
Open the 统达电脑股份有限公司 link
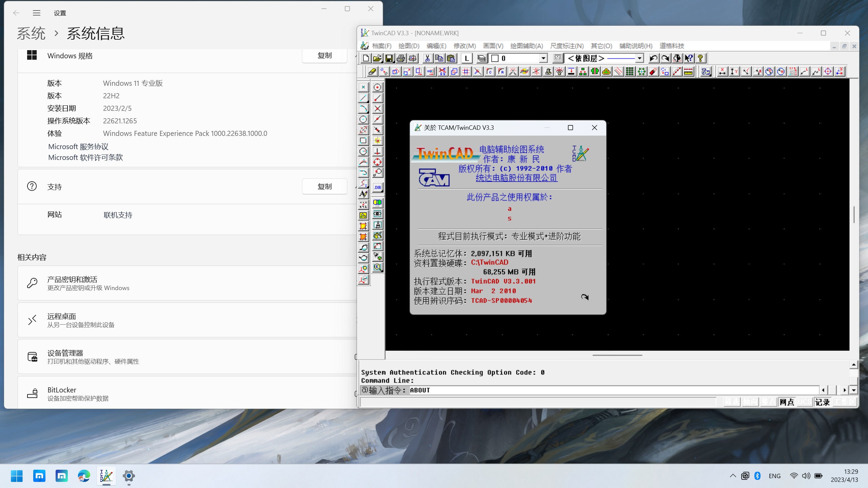coord(516,178)
